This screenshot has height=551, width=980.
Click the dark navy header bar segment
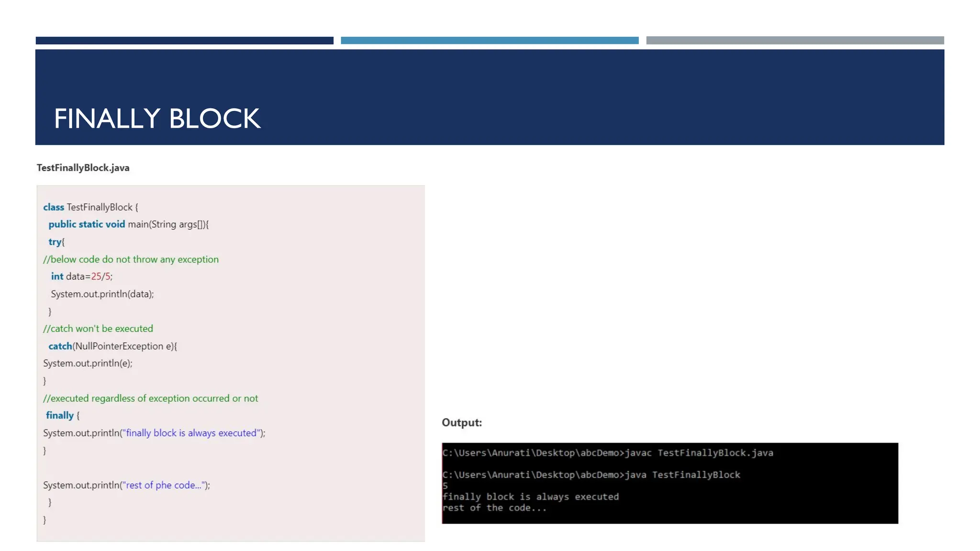[x=184, y=41]
